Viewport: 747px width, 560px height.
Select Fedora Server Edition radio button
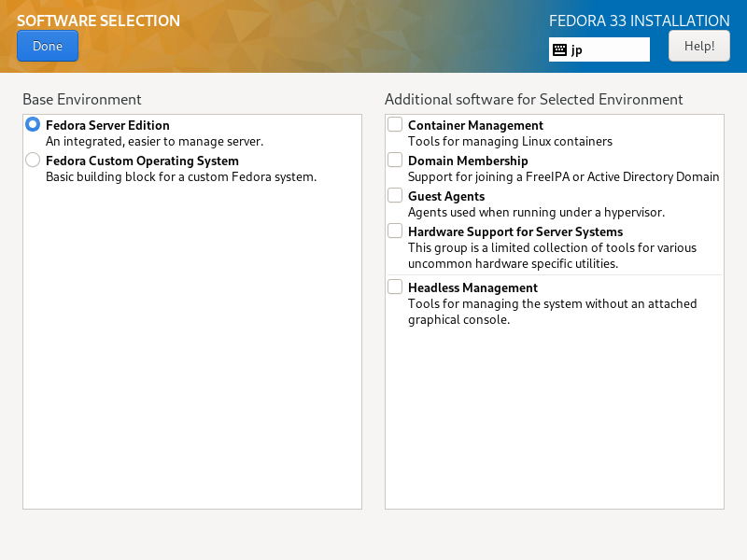[33, 125]
